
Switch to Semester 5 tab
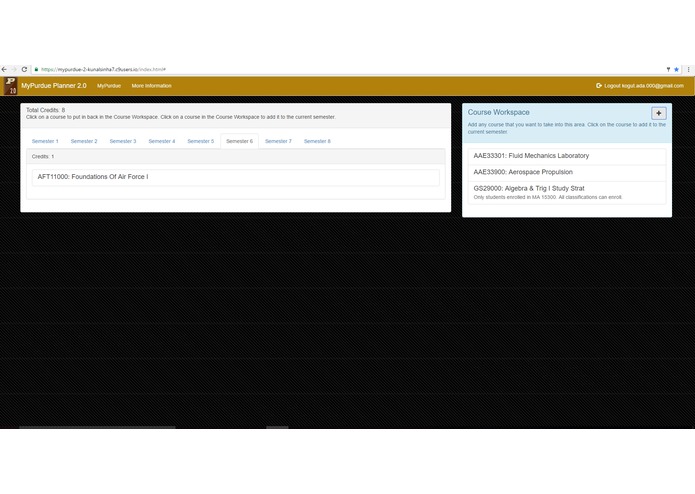(201, 141)
